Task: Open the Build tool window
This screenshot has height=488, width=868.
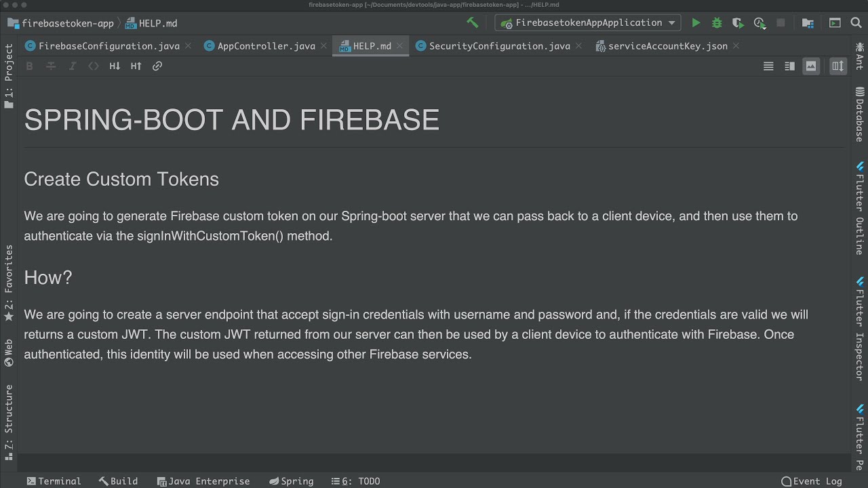Action: [119, 481]
